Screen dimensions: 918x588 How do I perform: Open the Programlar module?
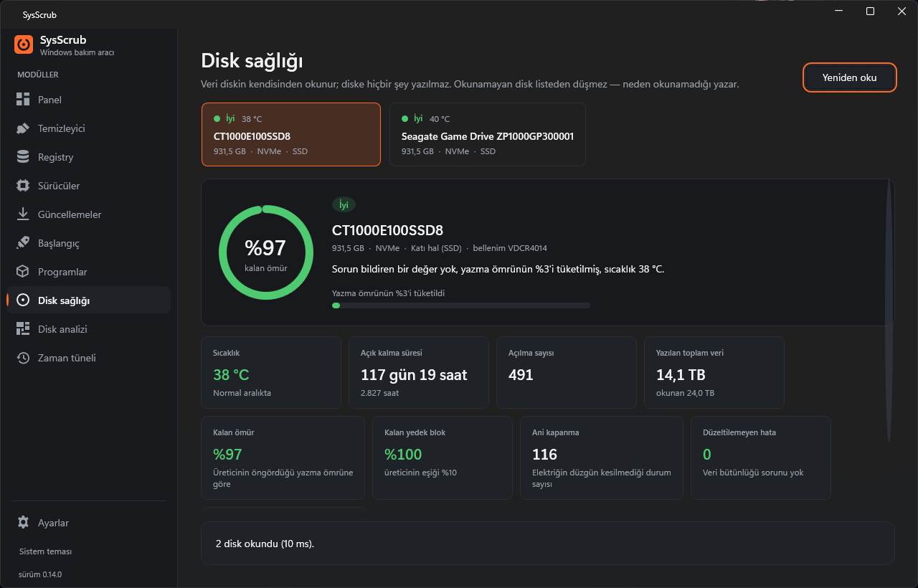(x=89, y=272)
